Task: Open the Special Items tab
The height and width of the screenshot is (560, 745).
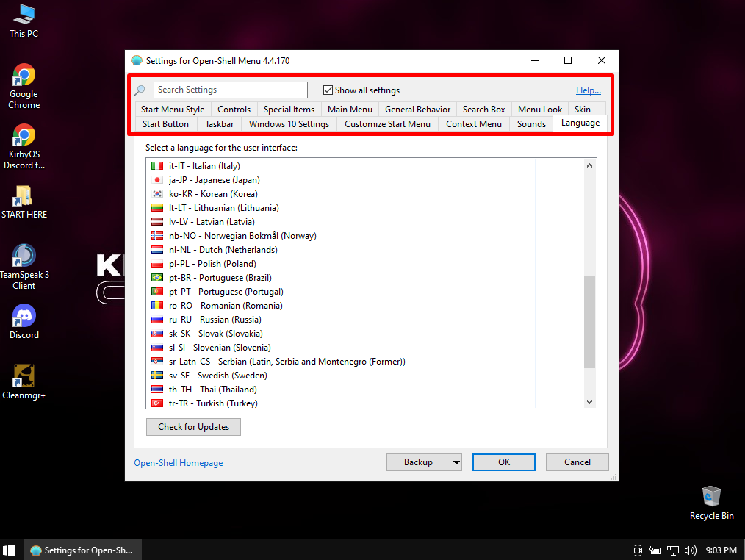Action: 289,110
